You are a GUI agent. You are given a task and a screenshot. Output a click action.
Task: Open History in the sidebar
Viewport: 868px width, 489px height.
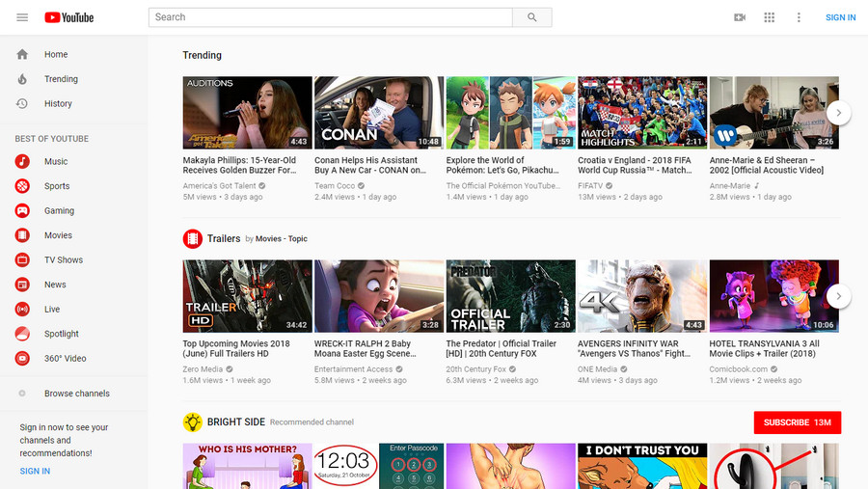58,104
